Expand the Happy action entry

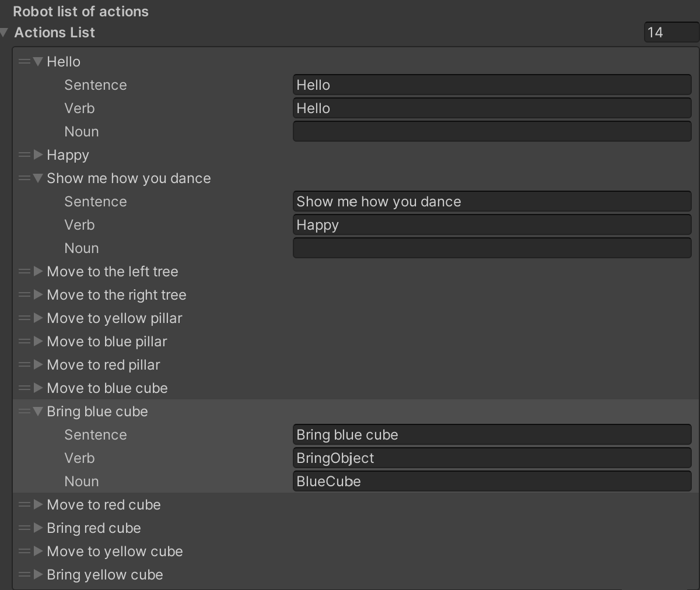click(x=38, y=154)
